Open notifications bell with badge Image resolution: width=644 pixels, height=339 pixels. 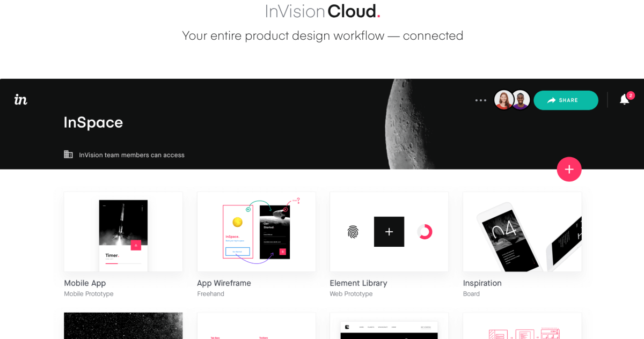(x=626, y=99)
